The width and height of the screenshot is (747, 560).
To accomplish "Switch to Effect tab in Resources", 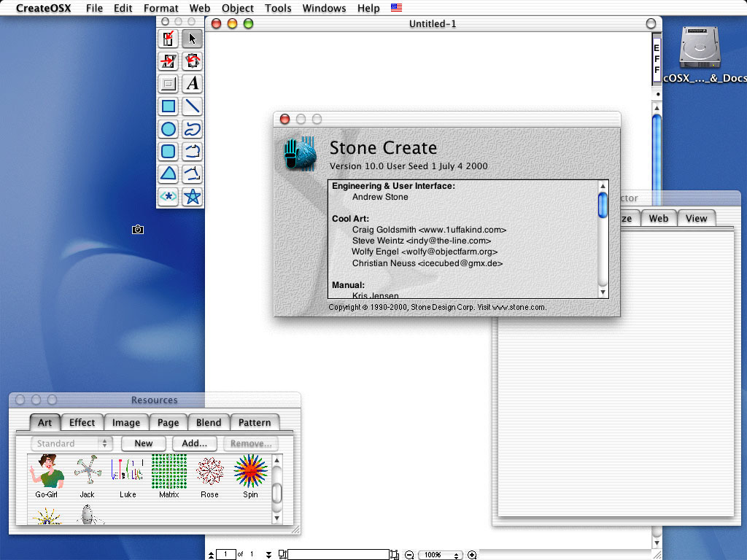I will pos(82,422).
